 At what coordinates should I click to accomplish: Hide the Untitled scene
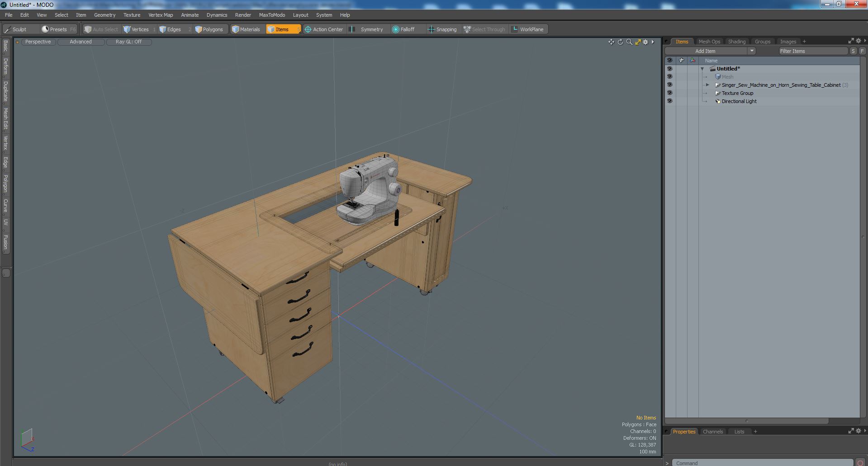click(x=669, y=69)
